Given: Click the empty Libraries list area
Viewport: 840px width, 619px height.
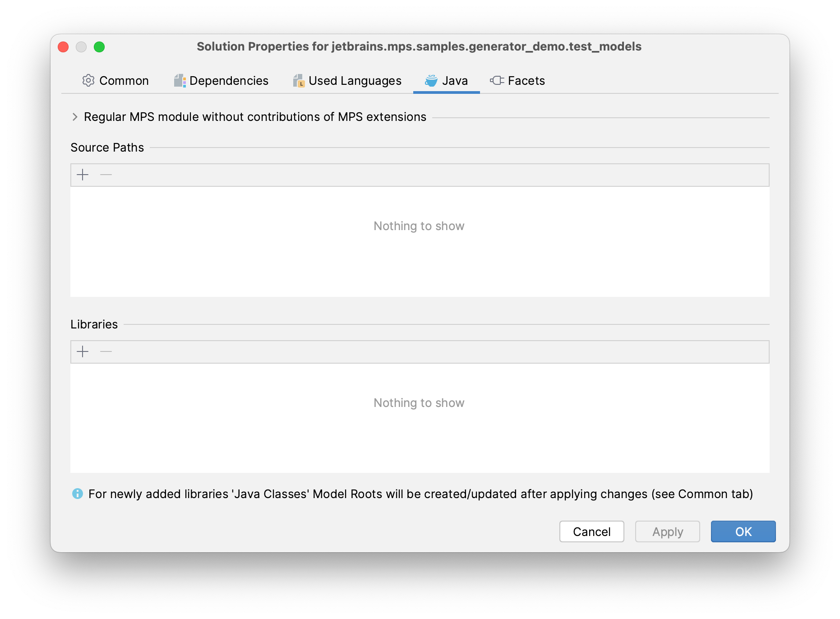Looking at the screenshot, I should click(420, 418).
